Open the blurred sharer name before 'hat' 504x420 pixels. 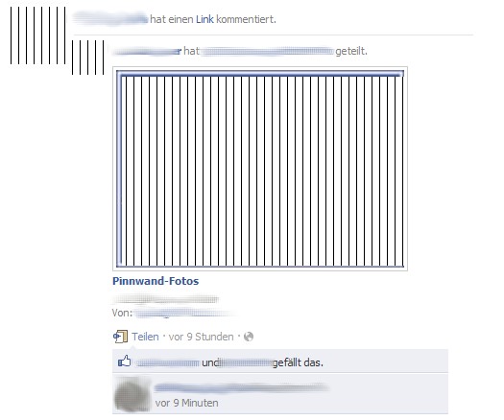(x=147, y=52)
